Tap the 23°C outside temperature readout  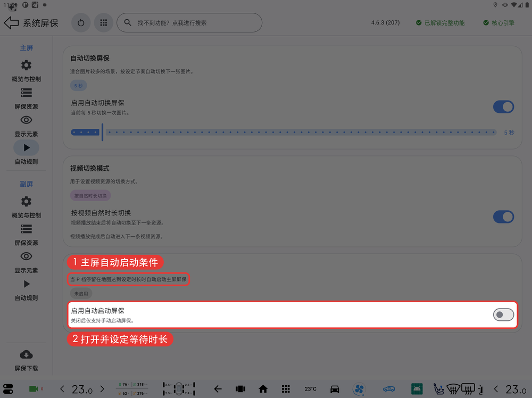coord(311,389)
